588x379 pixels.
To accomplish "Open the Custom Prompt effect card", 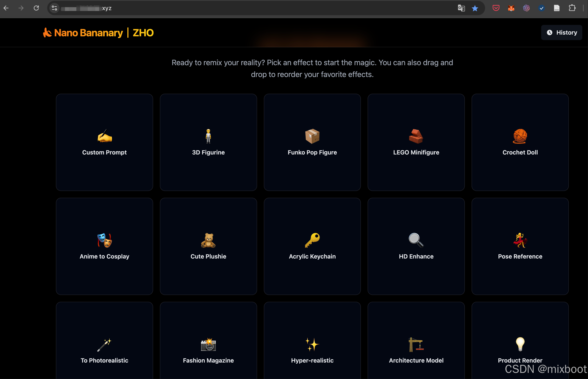I will 104,142.
